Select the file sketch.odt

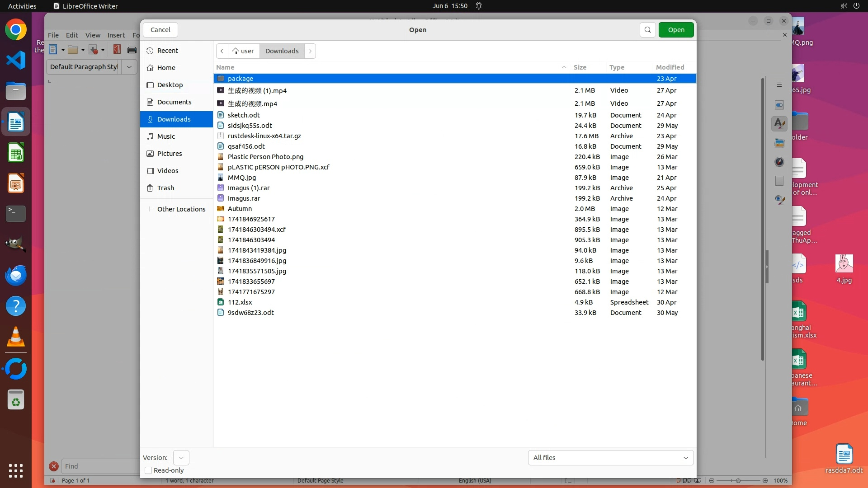(x=244, y=115)
